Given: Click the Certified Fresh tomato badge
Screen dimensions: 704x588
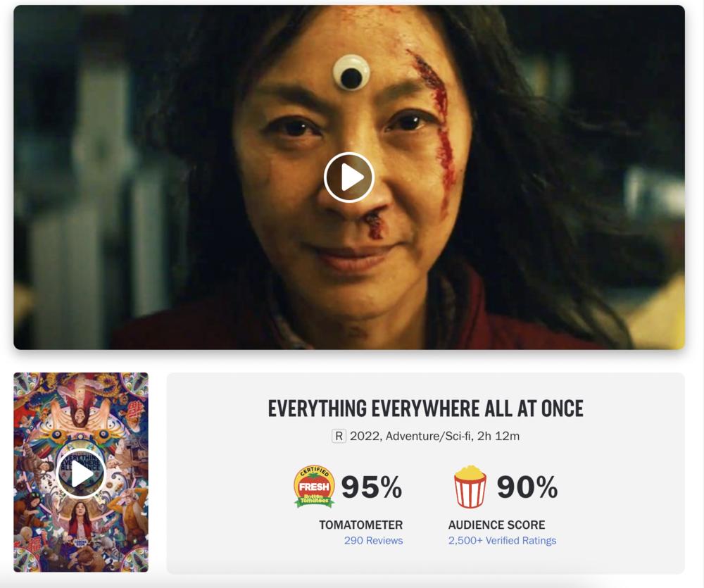Looking at the screenshot, I should 314,487.
